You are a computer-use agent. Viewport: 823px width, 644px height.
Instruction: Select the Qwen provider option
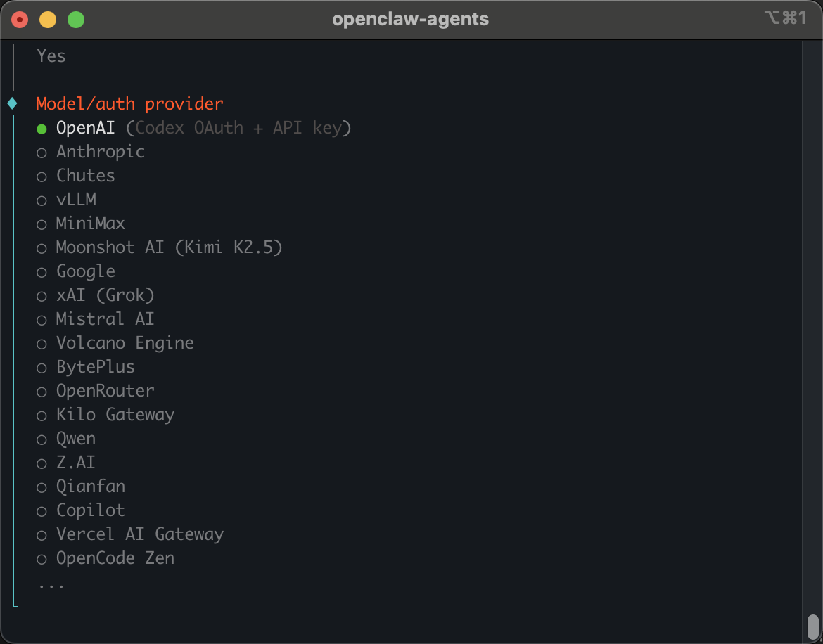75,439
